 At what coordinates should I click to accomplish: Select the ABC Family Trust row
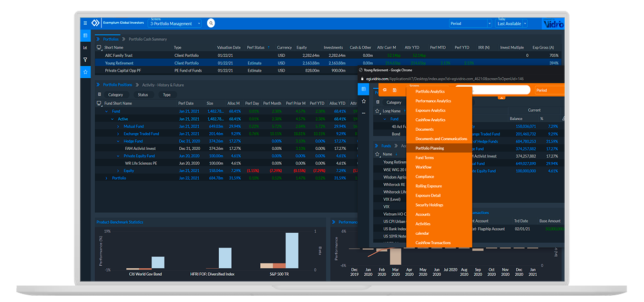coord(329,55)
